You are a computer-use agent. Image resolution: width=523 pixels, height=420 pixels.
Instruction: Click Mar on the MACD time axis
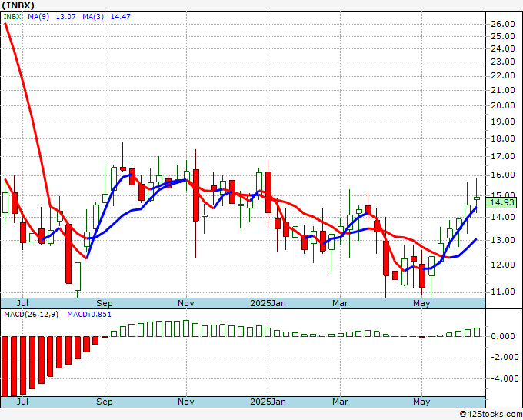340,402
